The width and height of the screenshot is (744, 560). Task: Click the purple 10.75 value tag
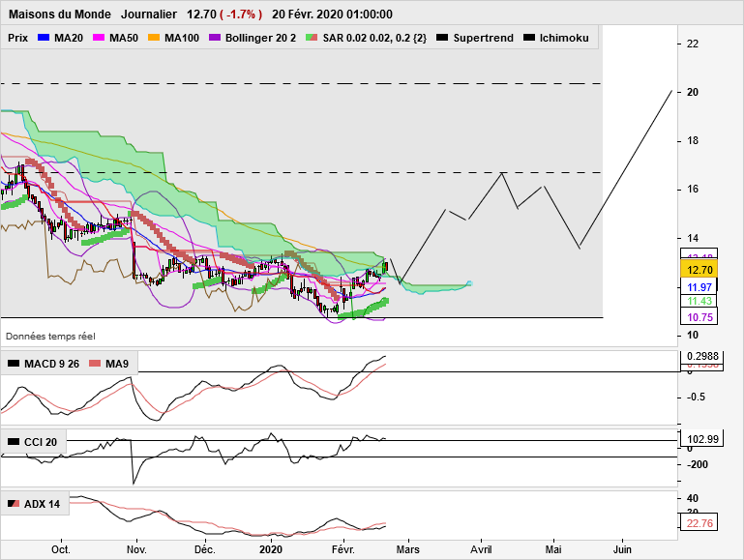click(x=699, y=316)
